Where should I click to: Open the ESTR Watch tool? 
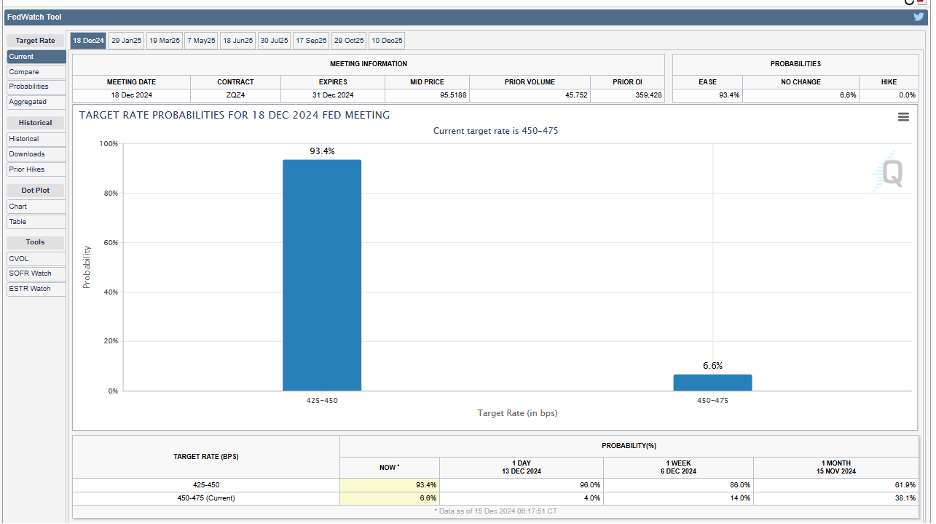[36, 289]
